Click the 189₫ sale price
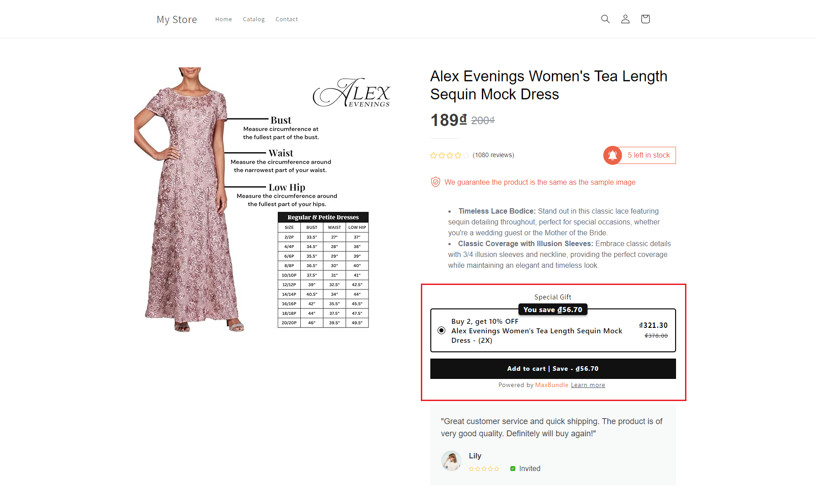 click(448, 120)
